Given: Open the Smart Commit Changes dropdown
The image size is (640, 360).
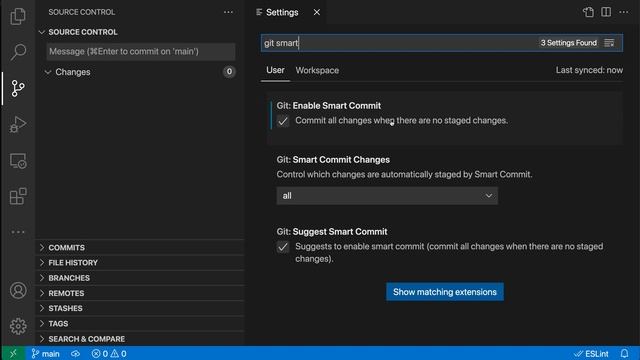Looking at the screenshot, I should (387, 196).
